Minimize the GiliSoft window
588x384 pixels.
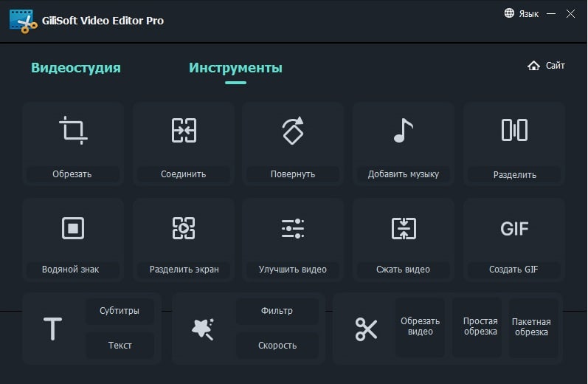[x=551, y=13]
